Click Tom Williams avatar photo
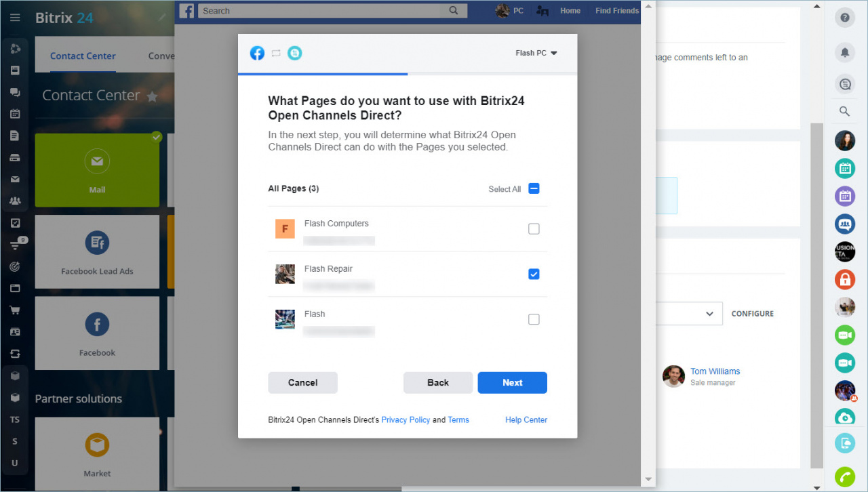 point(673,376)
